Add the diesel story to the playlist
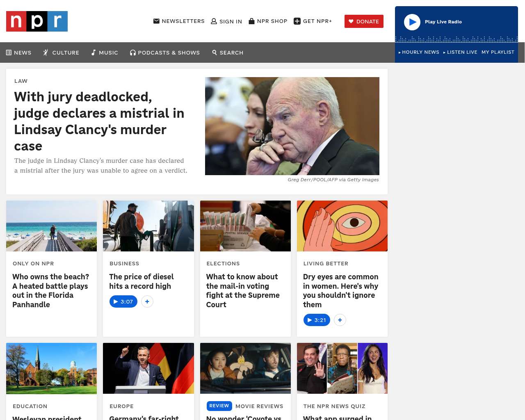Screen dimensions: 525x420 (x=147, y=301)
